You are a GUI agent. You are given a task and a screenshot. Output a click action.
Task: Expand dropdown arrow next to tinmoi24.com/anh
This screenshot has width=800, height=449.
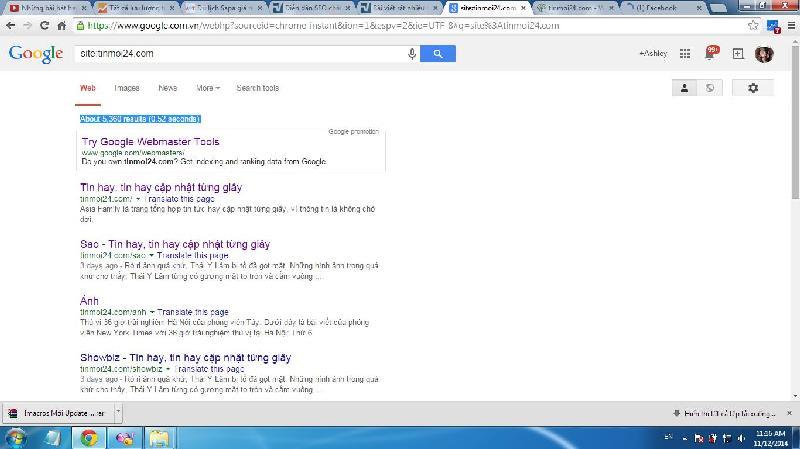pyautogui.click(x=152, y=312)
